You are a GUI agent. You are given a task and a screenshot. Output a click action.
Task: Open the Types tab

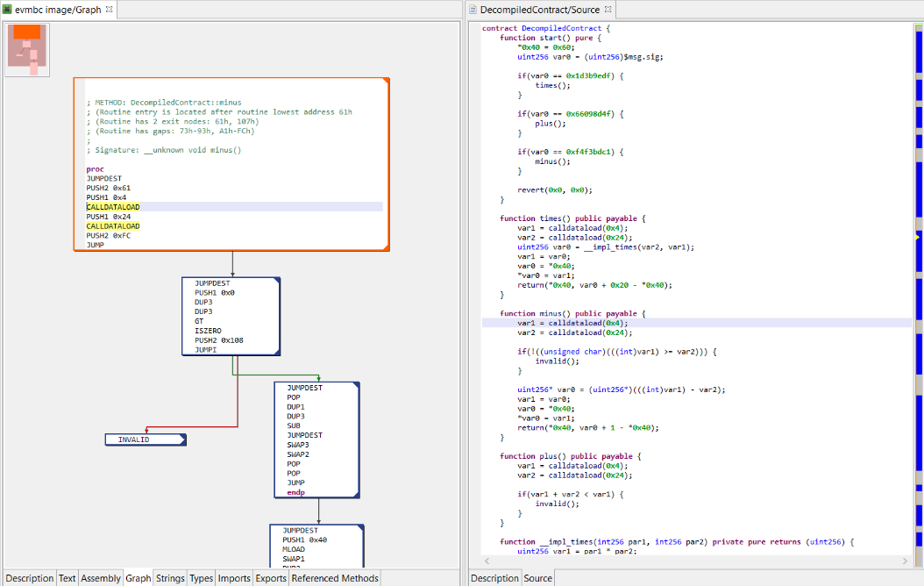[201, 578]
